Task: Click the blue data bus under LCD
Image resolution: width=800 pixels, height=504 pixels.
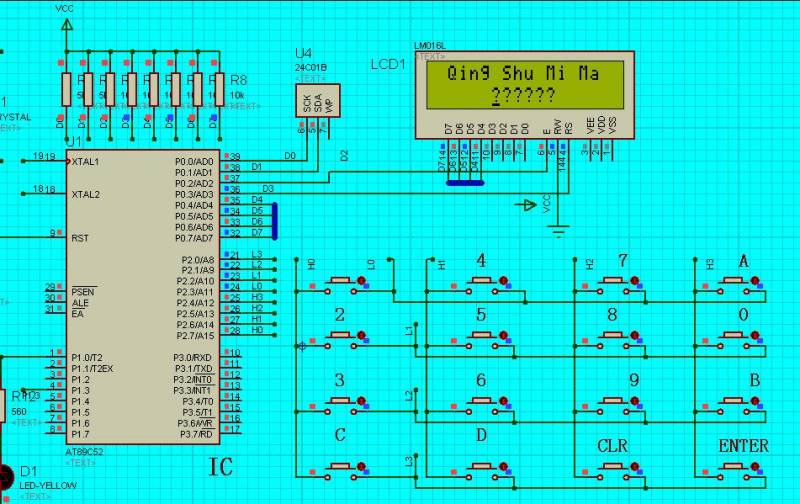Action: (465, 183)
